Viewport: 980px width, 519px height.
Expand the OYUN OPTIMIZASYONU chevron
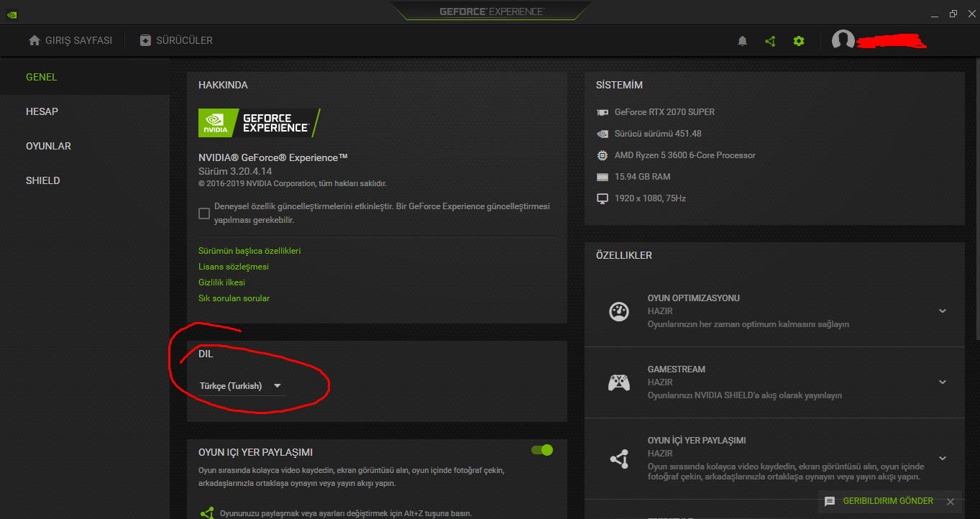(943, 311)
